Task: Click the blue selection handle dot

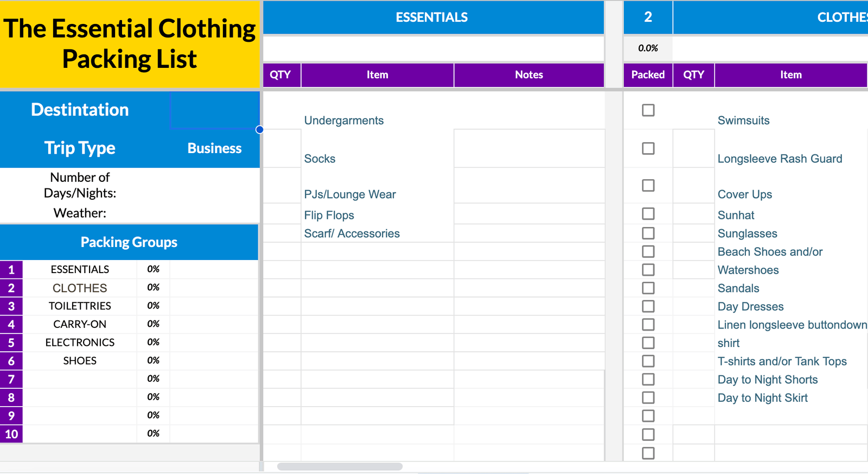Action: 259,129
